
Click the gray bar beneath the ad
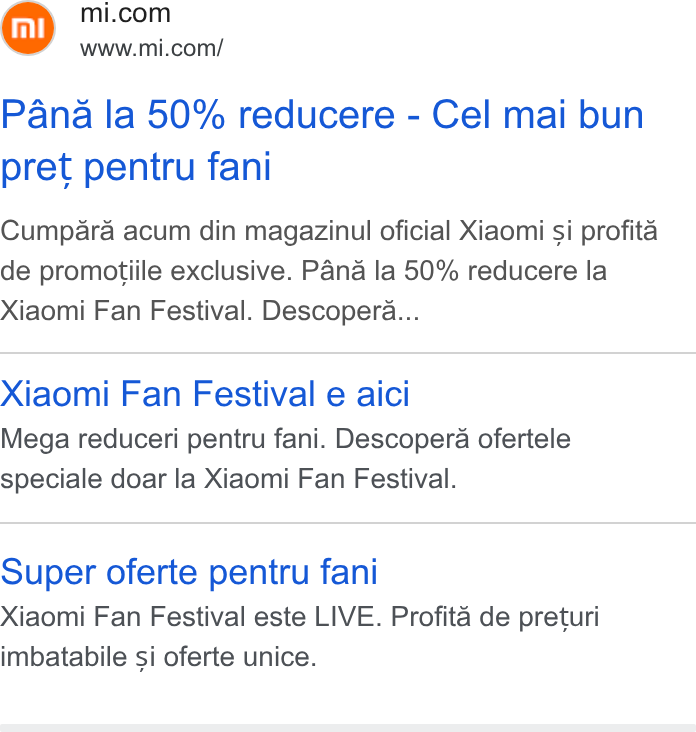point(348,728)
